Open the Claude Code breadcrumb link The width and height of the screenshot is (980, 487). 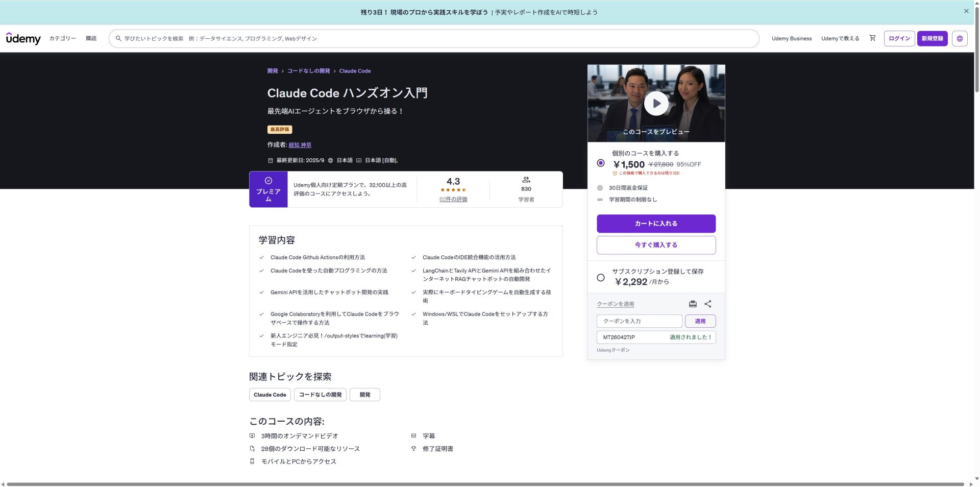[x=355, y=71]
